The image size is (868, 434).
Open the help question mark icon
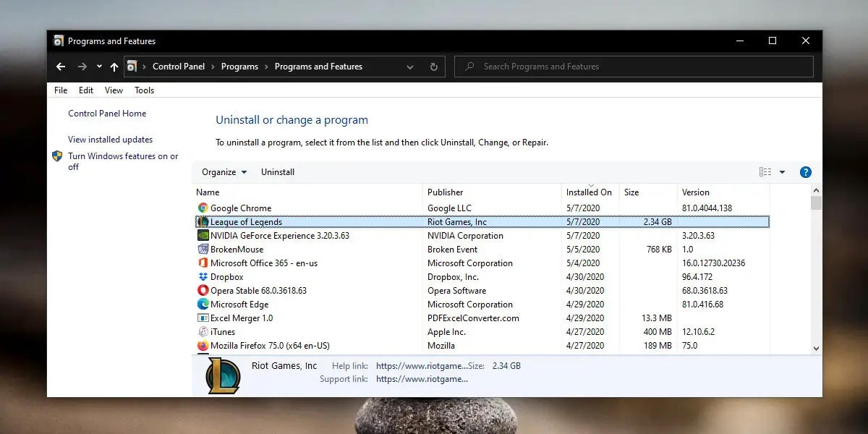(x=806, y=172)
